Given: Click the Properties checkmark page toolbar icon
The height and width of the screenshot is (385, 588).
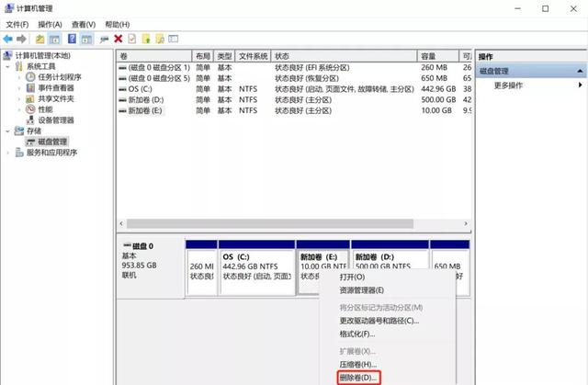Looking at the screenshot, I should coord(131,39).
